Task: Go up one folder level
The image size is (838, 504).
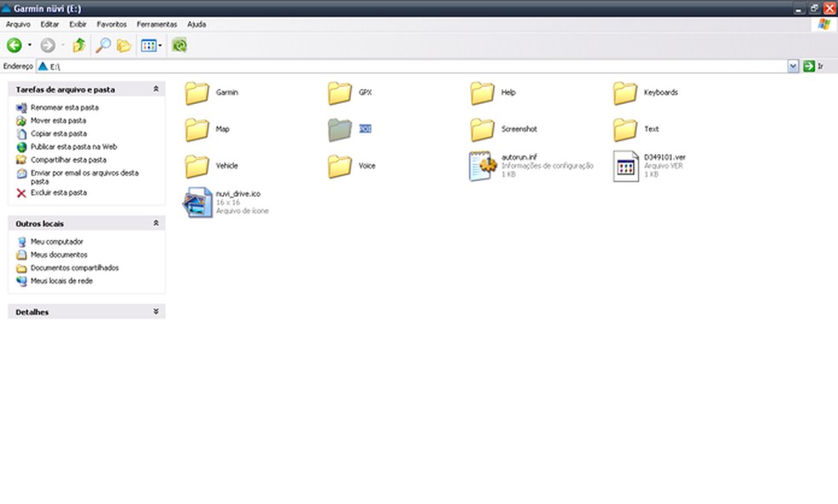Action: pyautogui.click(x=79, y=45)
